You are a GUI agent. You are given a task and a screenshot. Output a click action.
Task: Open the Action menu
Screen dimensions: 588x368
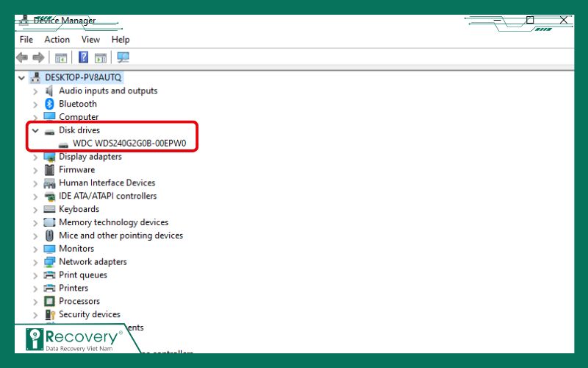pyautogui.click(x=57, y=40)
